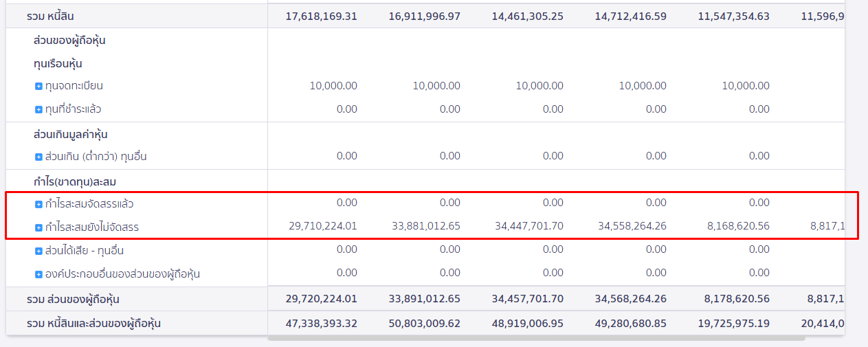Expand ส่วนเกิน (ต่ำกว่า) ทุนอื่น plus icon
Viewport: 868px width, 347px height.
pyautogui.click(x=39, y=157)
